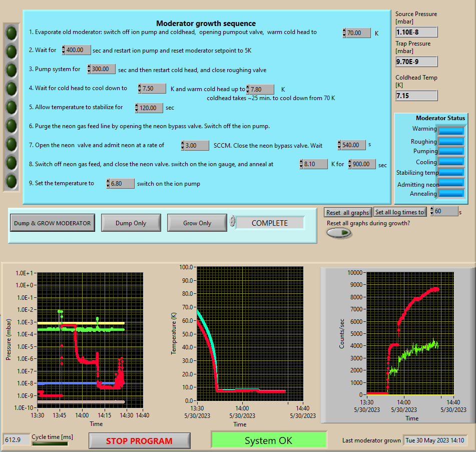Click the step 2 wait LED indicator
This screenshot has height=452, width=476.
12,52
